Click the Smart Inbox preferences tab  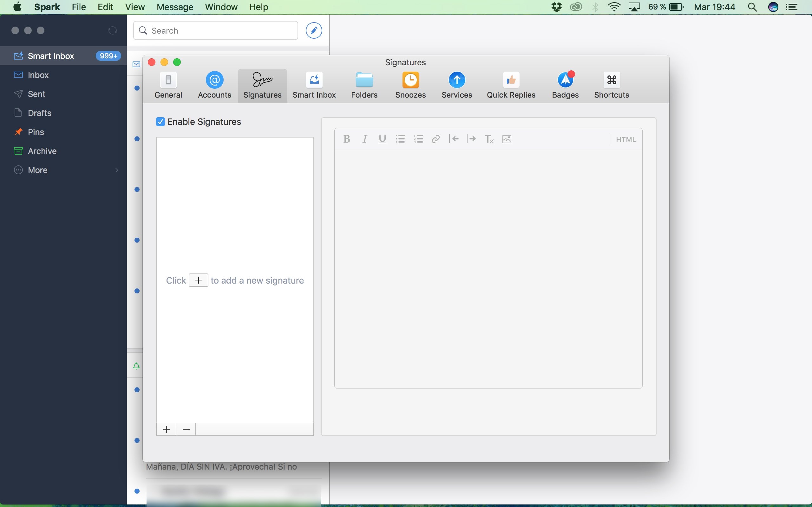coord(314,85)
